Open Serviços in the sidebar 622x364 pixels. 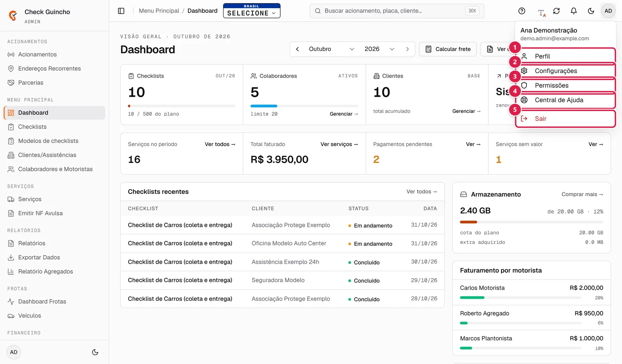54,199
